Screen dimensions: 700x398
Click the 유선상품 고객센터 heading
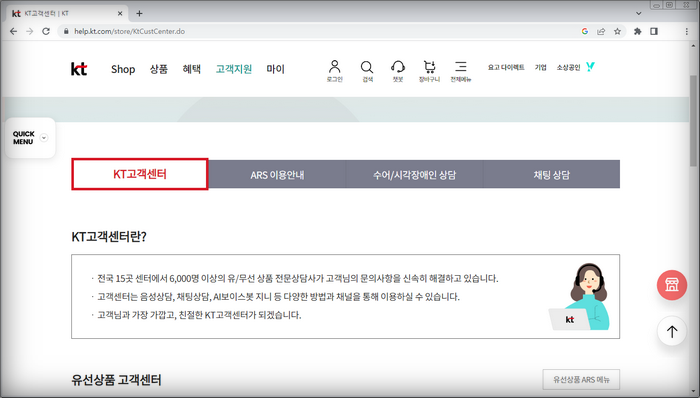(116, 380)
